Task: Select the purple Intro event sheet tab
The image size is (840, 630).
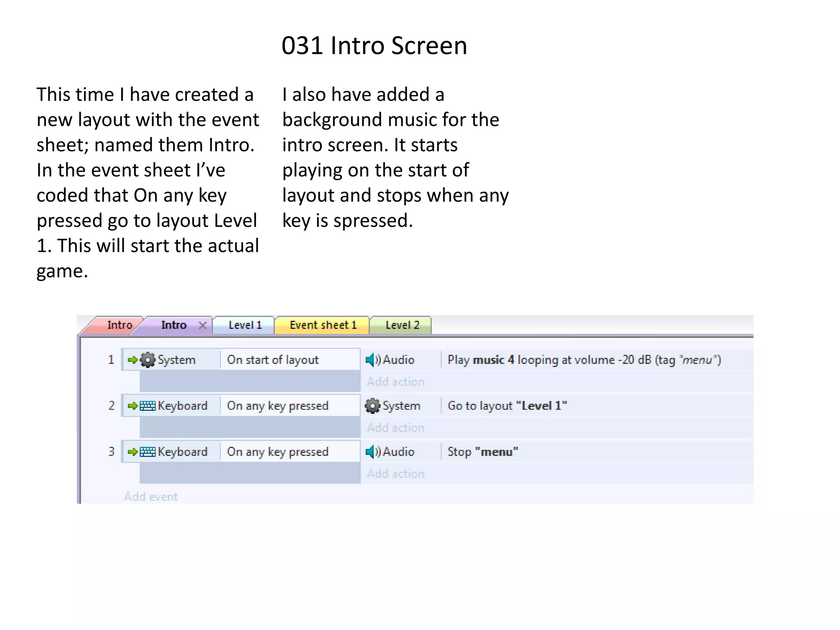Action: click(x=174, y=325)
